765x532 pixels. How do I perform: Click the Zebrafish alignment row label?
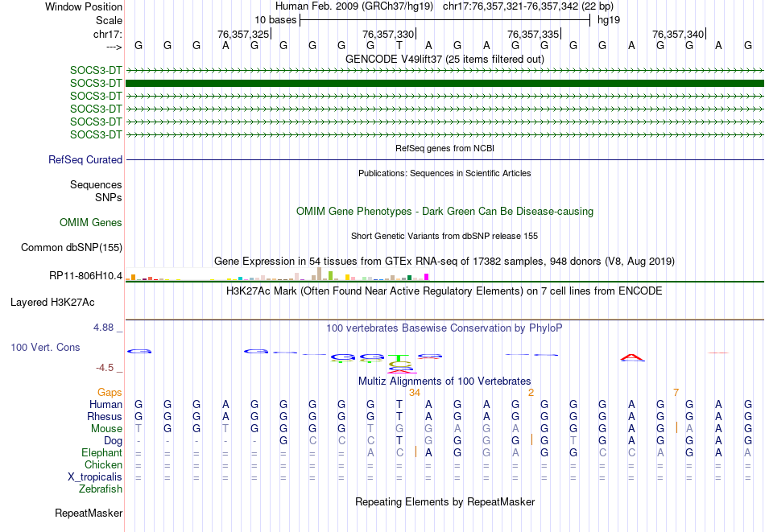point(101,489)
